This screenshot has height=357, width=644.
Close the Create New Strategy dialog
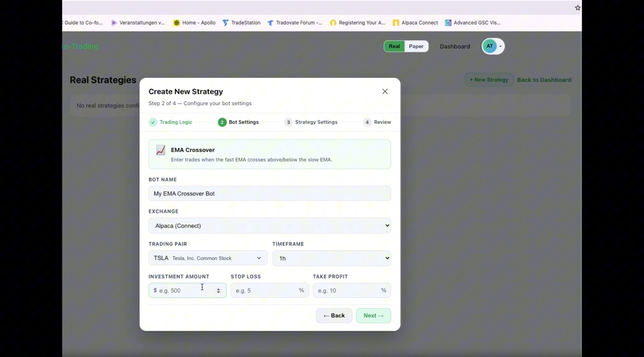click(385, 92)
